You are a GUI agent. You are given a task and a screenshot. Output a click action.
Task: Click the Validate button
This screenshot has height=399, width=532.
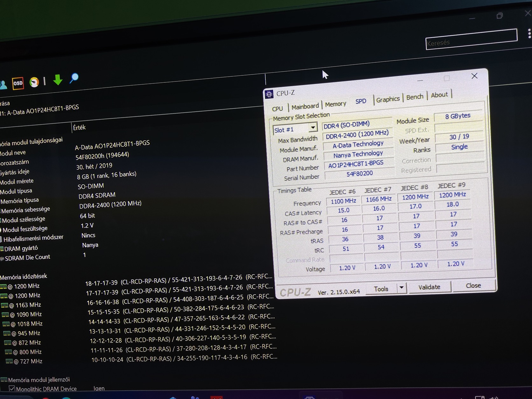[429, 287]
